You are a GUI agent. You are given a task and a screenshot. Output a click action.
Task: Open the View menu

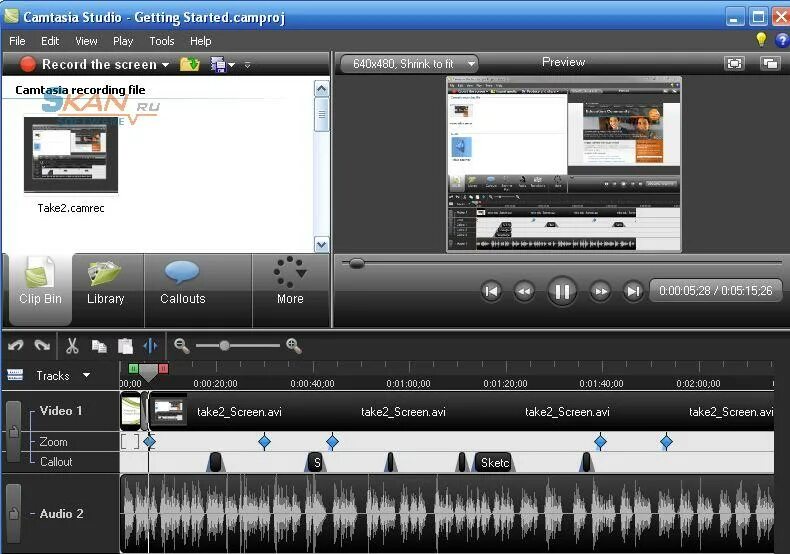(x=86, y=41)
